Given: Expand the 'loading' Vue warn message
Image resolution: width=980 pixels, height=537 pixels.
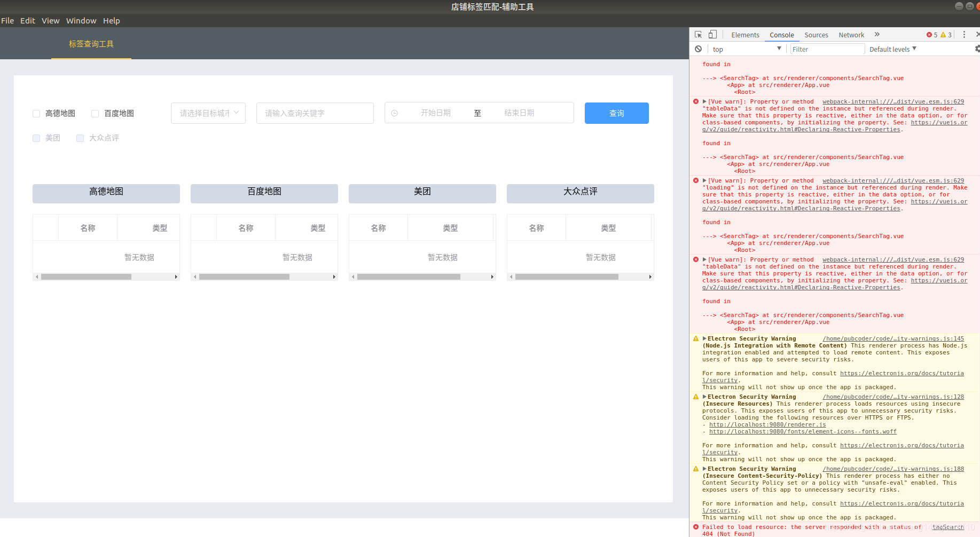Looking at the screenshot, I should (x=704, y=180).
